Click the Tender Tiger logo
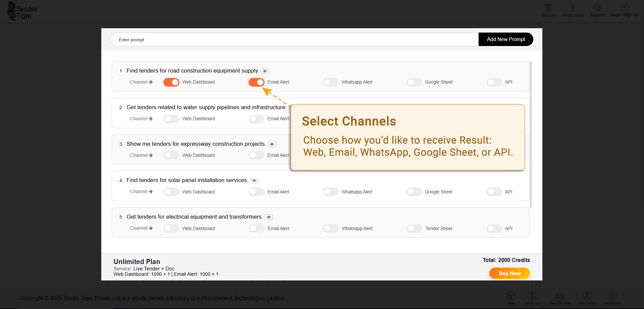This screenshot has width=644, height=309. coord(22,11)
